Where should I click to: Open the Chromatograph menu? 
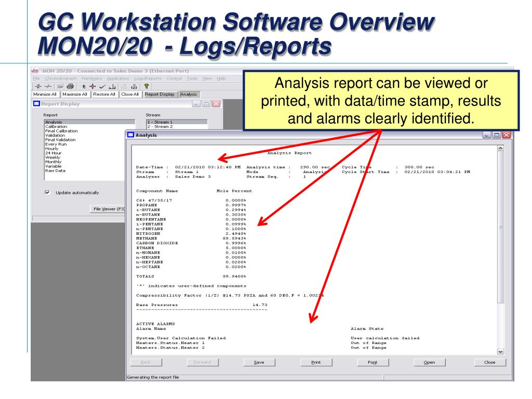click(x=61, y=78)
